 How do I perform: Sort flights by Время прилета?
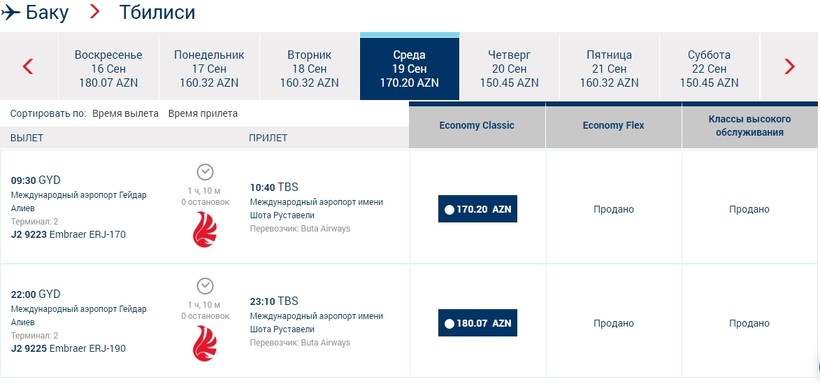(203, 114)
